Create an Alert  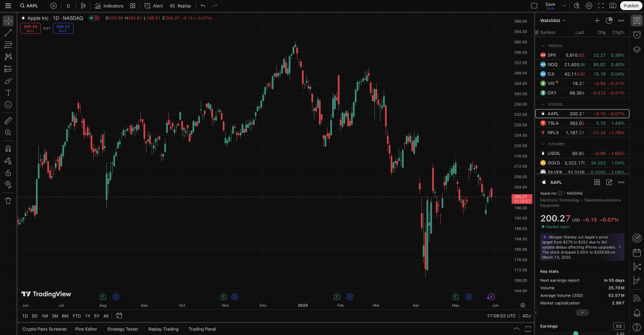tap(153, 6)
